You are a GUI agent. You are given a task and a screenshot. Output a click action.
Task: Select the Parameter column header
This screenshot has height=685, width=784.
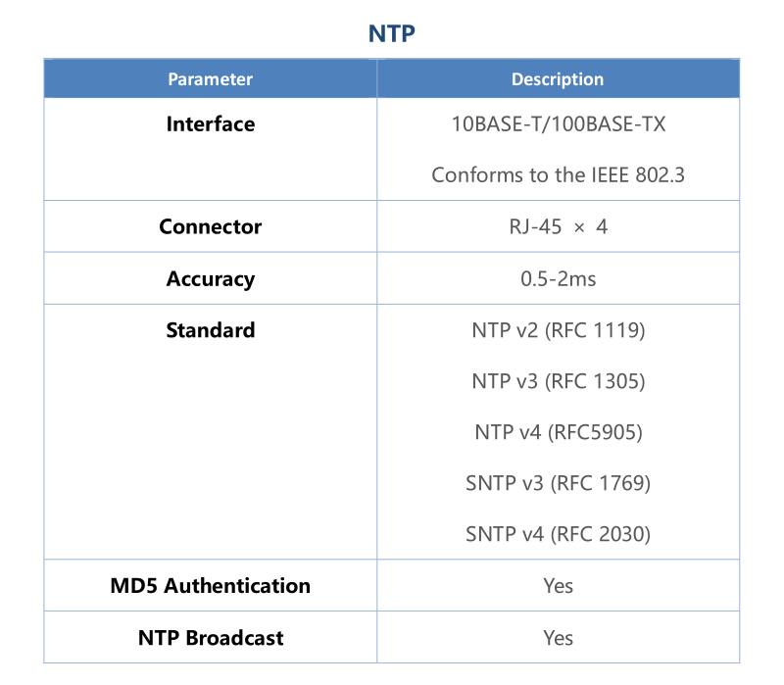pyautogui.click(x=210, y=79)
